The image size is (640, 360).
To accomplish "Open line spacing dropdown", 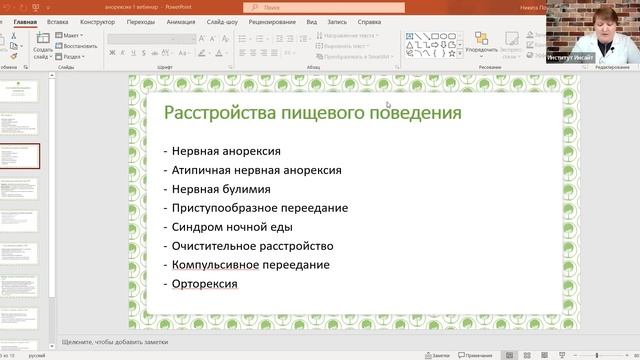I will pos(304,39).
